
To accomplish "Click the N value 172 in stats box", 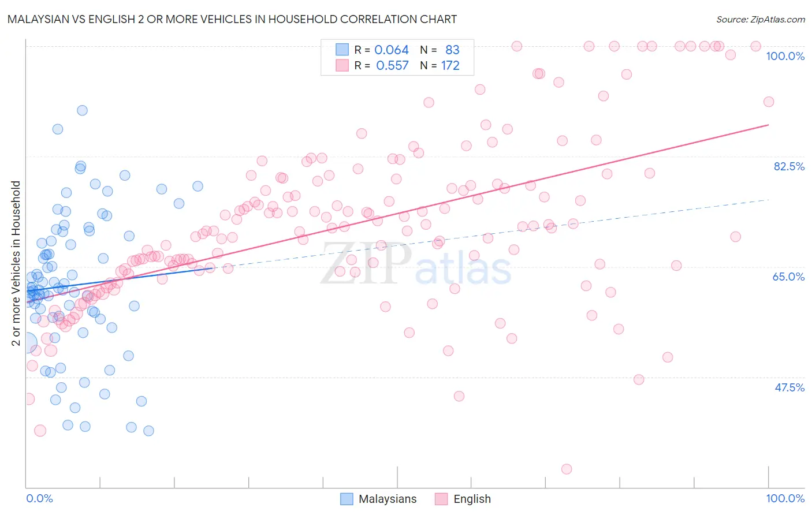I will (x=450, y=65).
